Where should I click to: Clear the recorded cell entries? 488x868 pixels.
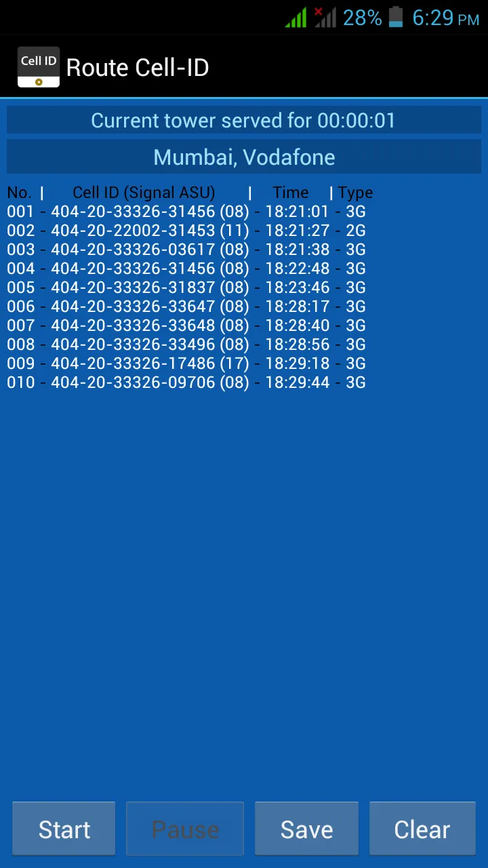click(422, 829)
